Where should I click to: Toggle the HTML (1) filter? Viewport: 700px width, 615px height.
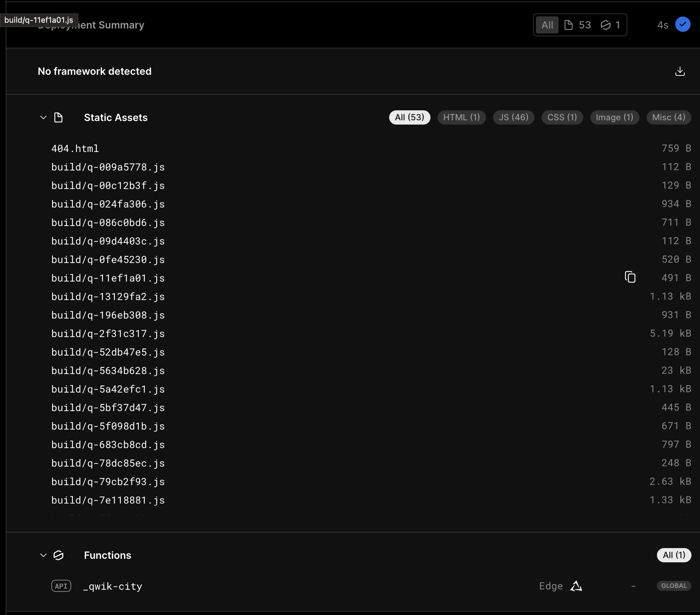pos(461,117)
